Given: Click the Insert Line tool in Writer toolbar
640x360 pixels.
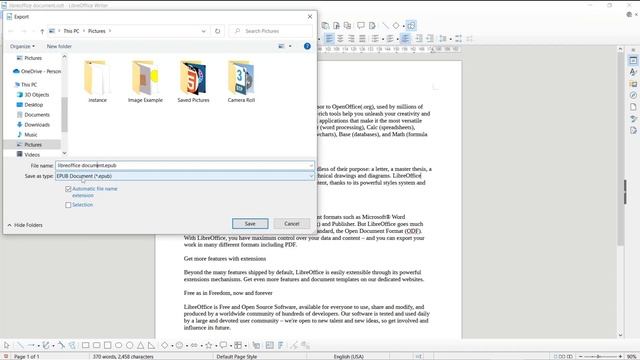Looking at the screenshot, I should (386, 26).
